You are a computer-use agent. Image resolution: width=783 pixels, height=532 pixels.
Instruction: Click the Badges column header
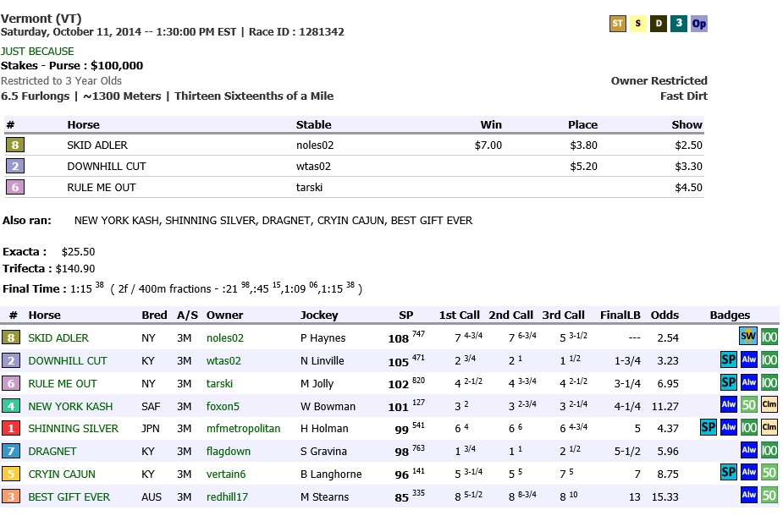coord(730,315)
